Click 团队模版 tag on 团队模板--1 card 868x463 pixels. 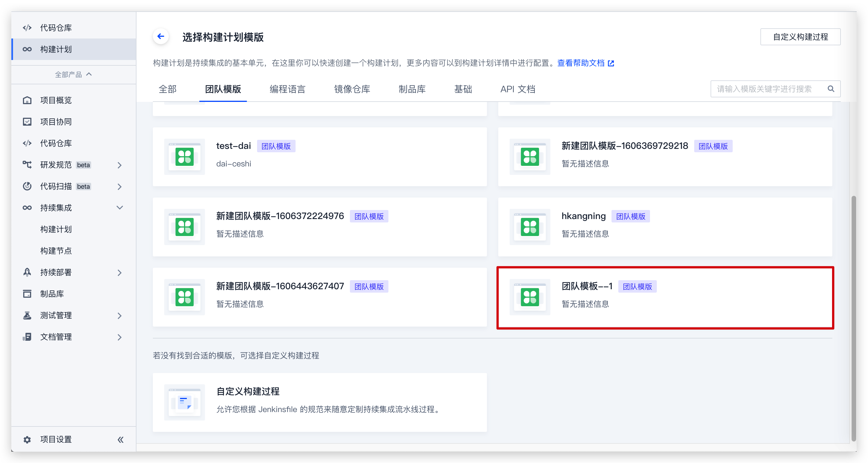click(638, 287)
